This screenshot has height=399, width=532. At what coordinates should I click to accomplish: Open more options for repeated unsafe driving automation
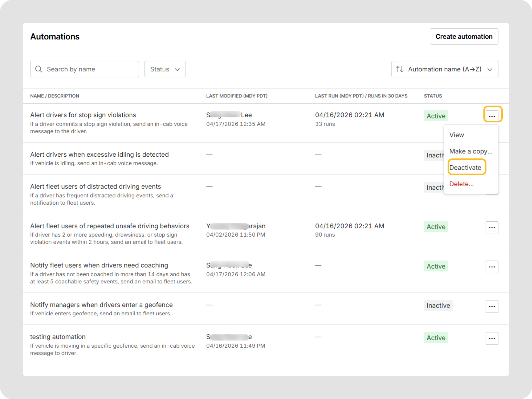(492, 228)
